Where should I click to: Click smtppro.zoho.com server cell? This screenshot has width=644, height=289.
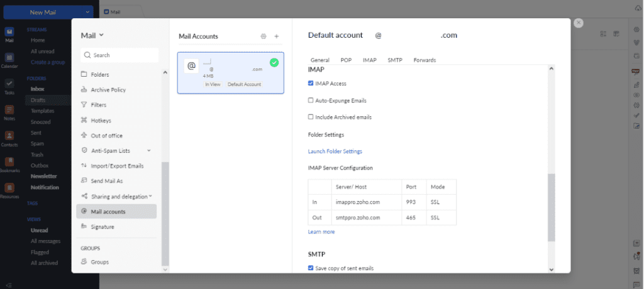coord(367,217)
